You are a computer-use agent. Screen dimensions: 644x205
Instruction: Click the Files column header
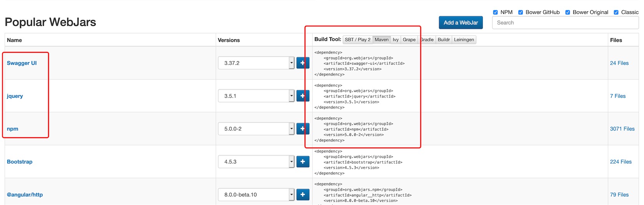(x=616, y=40)
